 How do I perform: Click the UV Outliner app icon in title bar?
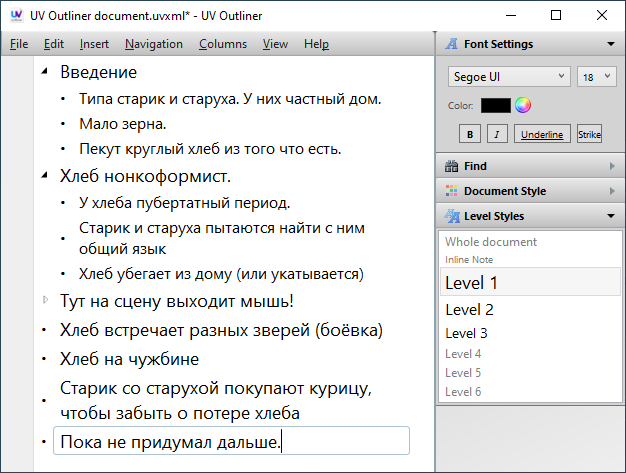point(16,15)
